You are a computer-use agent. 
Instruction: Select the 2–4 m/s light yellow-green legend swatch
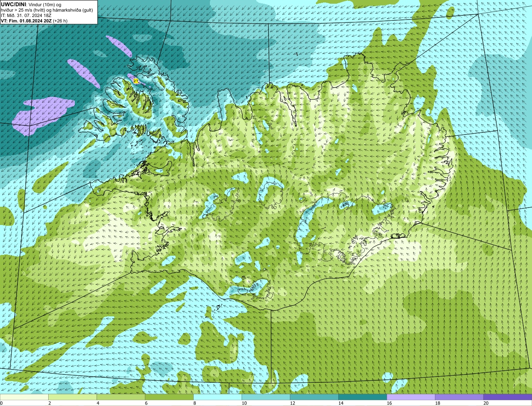(x=73, y=397)
